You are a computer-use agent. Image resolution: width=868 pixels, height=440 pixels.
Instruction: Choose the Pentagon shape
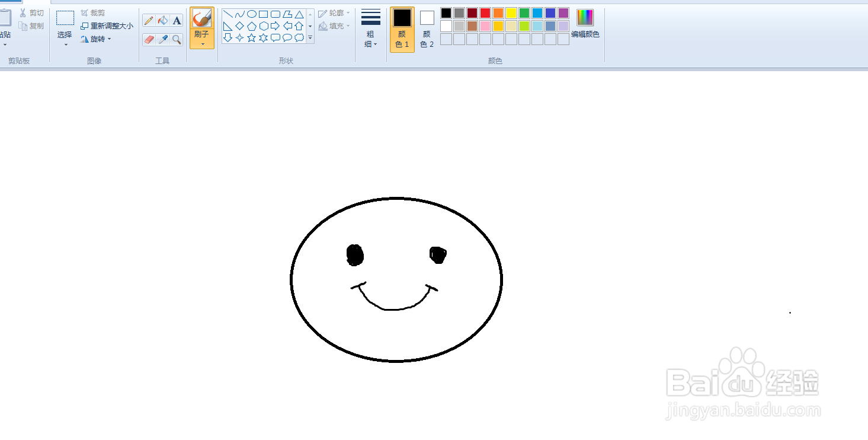(252, 26)
